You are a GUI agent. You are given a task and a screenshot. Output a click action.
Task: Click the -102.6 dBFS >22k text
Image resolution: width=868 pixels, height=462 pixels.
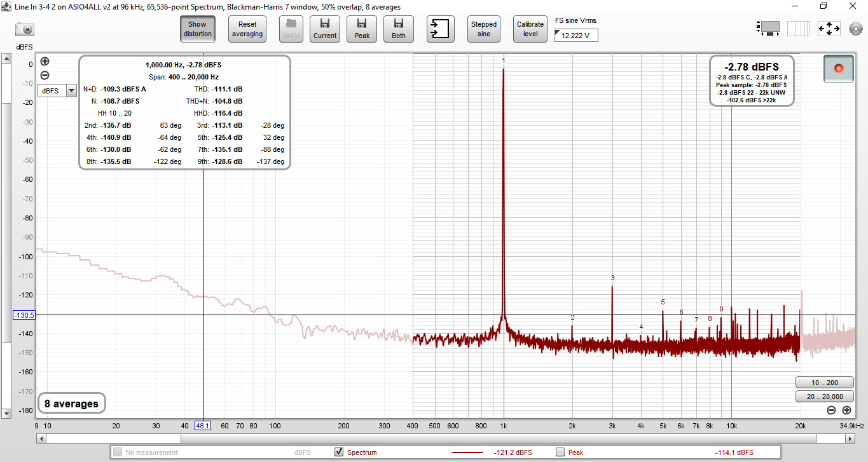[x=751, y=100]
